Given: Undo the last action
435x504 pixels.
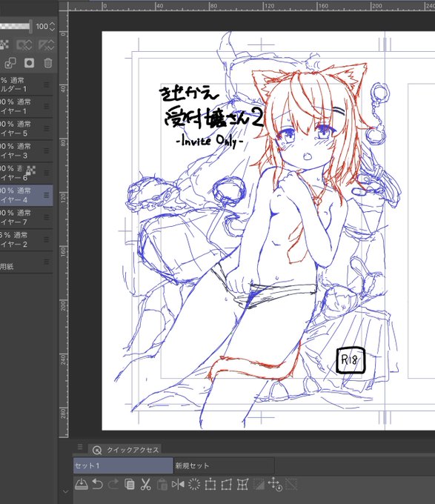Looking at the screenshot, I should [97, 484].
